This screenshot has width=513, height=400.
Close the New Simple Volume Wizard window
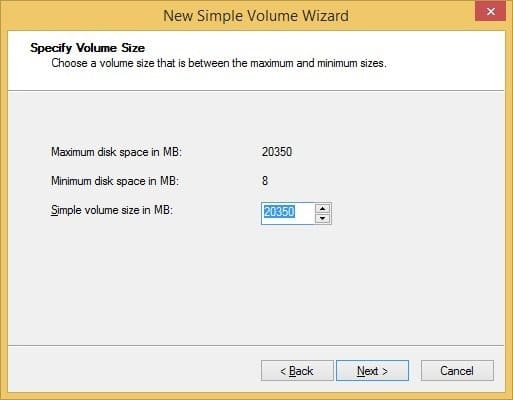[490, 12]
